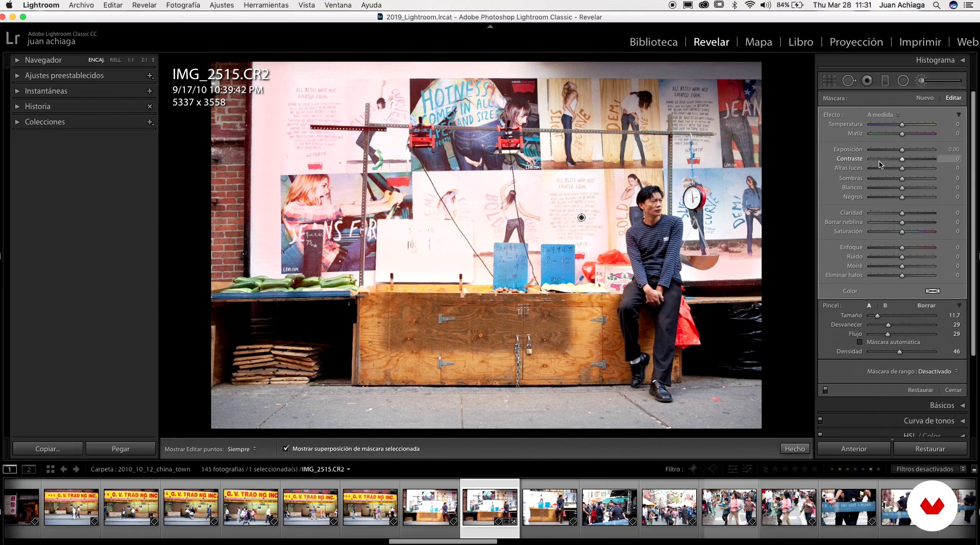Viewport: 980px width, 545px height.
Task: Go back with the filmstrip left arrow
Action: coord(63,469)
